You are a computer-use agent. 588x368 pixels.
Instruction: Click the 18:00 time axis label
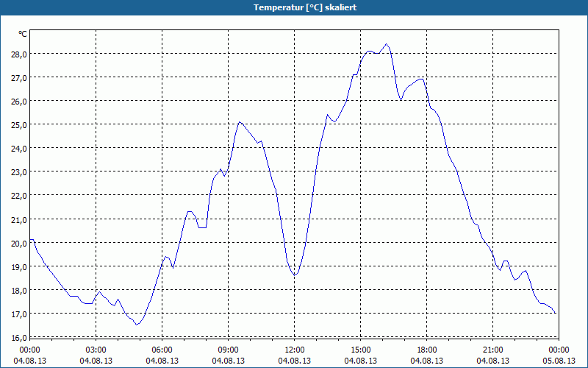[x=427, y=350]
